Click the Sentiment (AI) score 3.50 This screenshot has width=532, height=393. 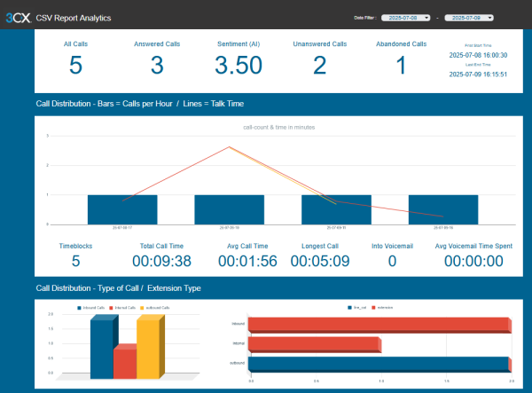(239, 65)
